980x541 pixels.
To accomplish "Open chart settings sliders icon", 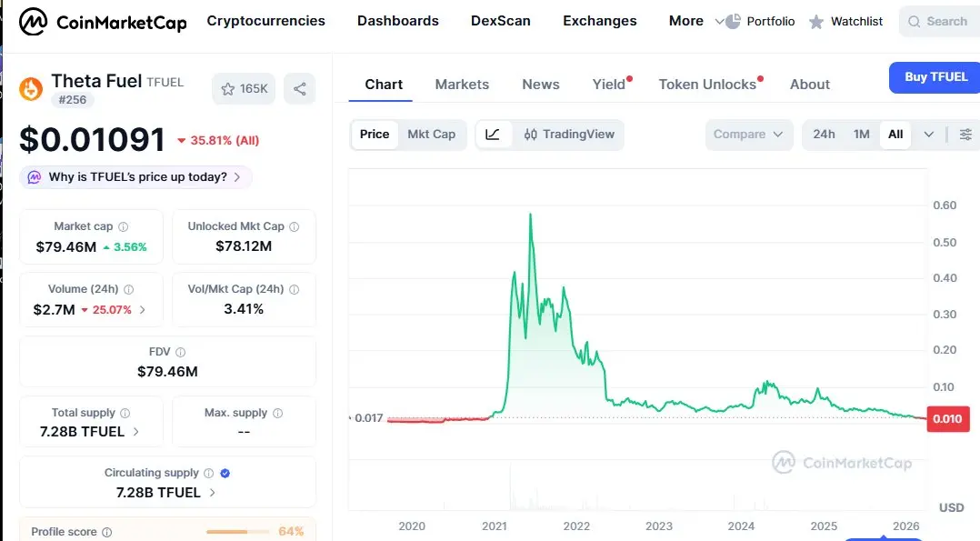I will (965, 135).
